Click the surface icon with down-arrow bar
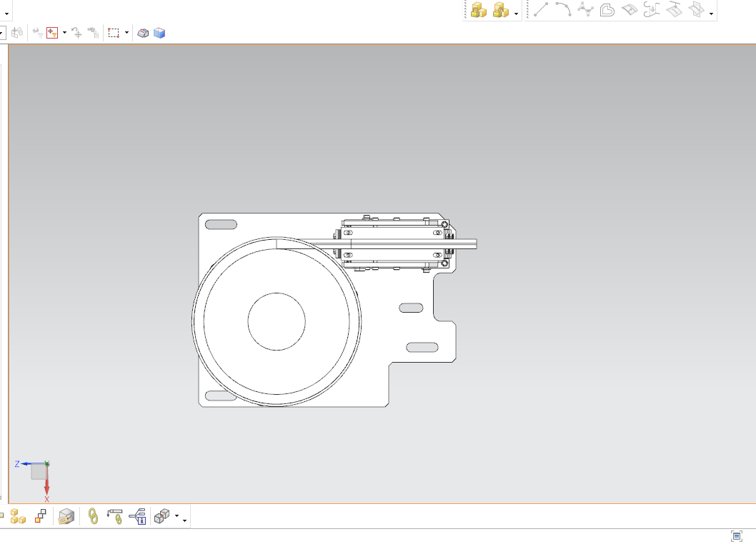This screenshot has height=544, width=756. [x=674, y=9]
